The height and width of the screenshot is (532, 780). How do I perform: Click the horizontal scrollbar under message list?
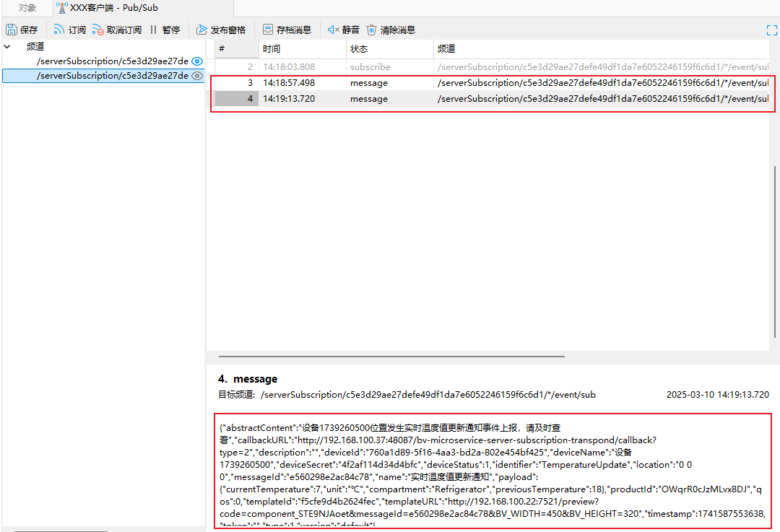click(391, 357)
